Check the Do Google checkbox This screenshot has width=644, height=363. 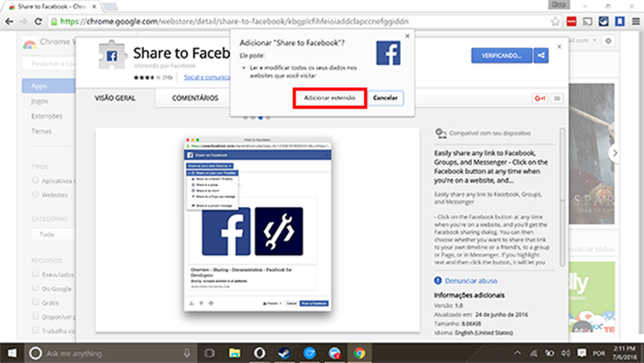click(35, 288)
